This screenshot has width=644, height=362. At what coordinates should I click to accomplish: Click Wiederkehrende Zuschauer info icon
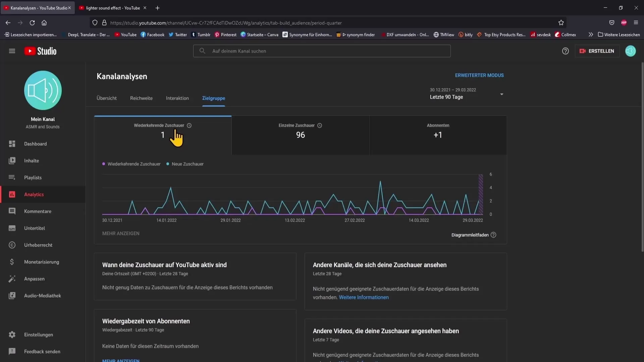(189, 125)
